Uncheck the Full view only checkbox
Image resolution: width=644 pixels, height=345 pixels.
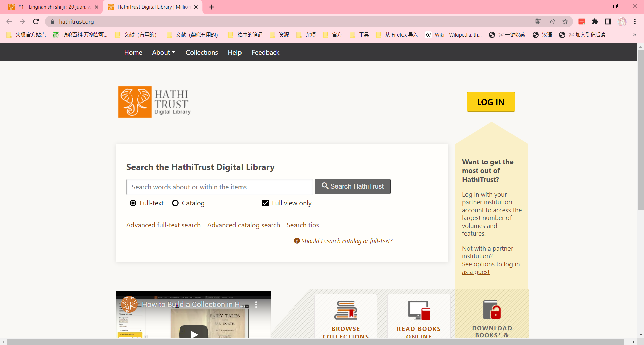tap(265, 203)
